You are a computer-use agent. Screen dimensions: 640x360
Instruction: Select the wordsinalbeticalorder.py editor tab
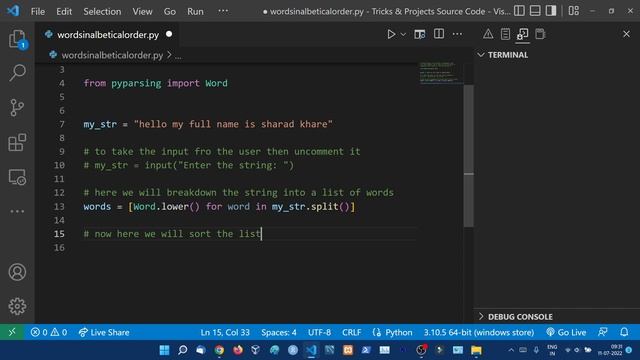pyautogui.click(x=108, y=35)
